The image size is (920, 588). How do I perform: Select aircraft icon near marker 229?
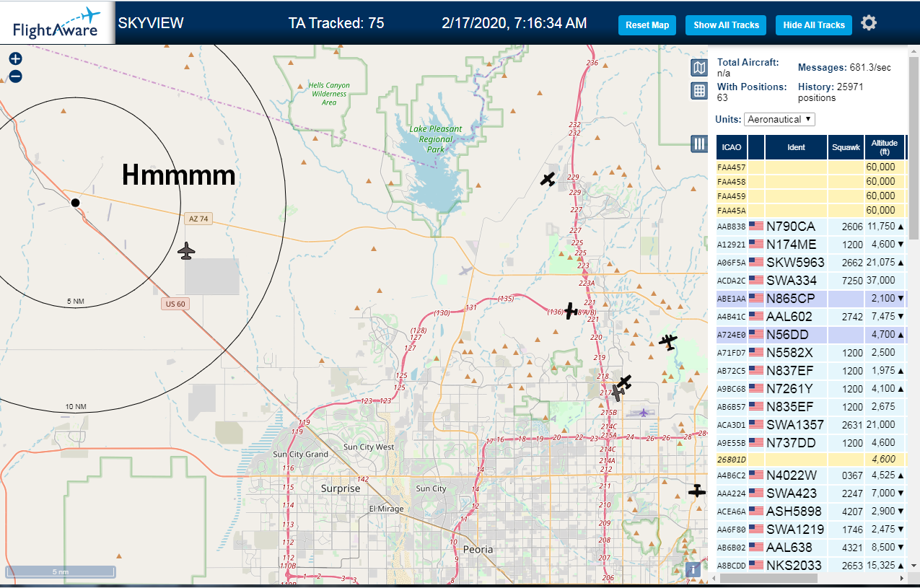(548, 178)
